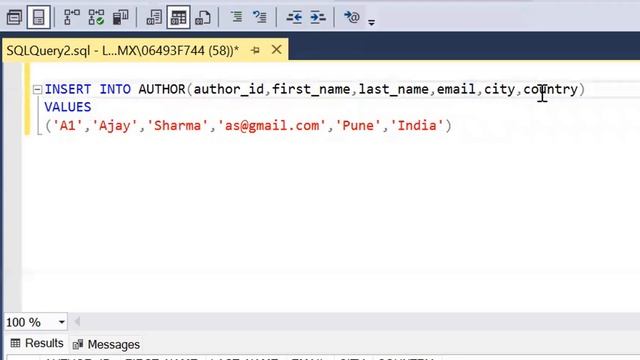This screenshot has height=360, width=640.
Task: Close the SQLQuery2.sql tab
Action: 276,50
